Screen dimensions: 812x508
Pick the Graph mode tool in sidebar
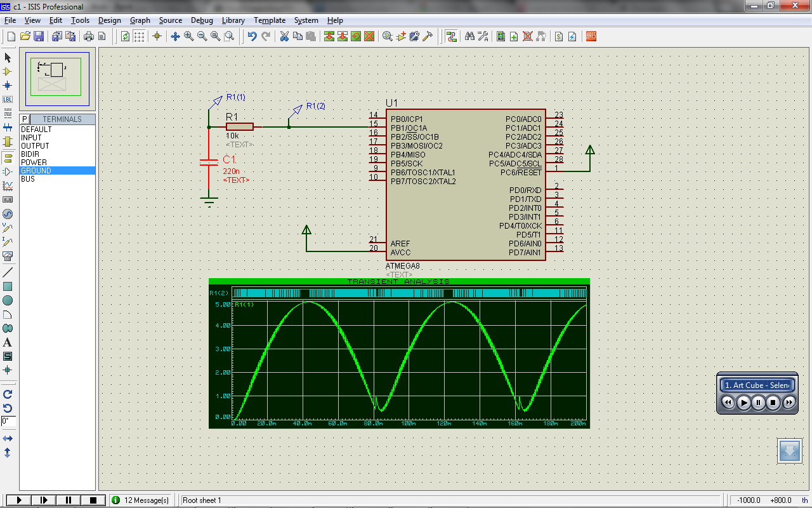coord(8,186)
